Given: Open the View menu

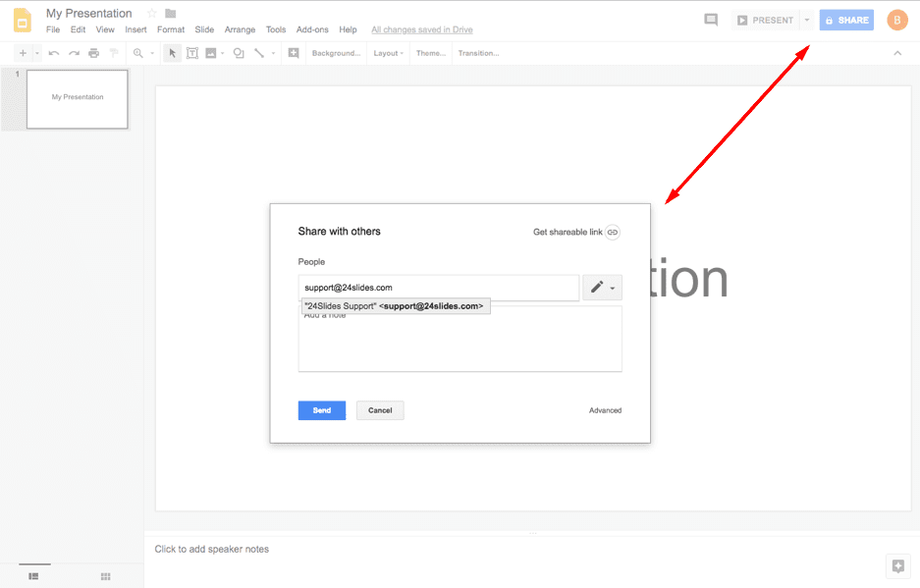Looking at the screenshot, I should coord(105,29).
